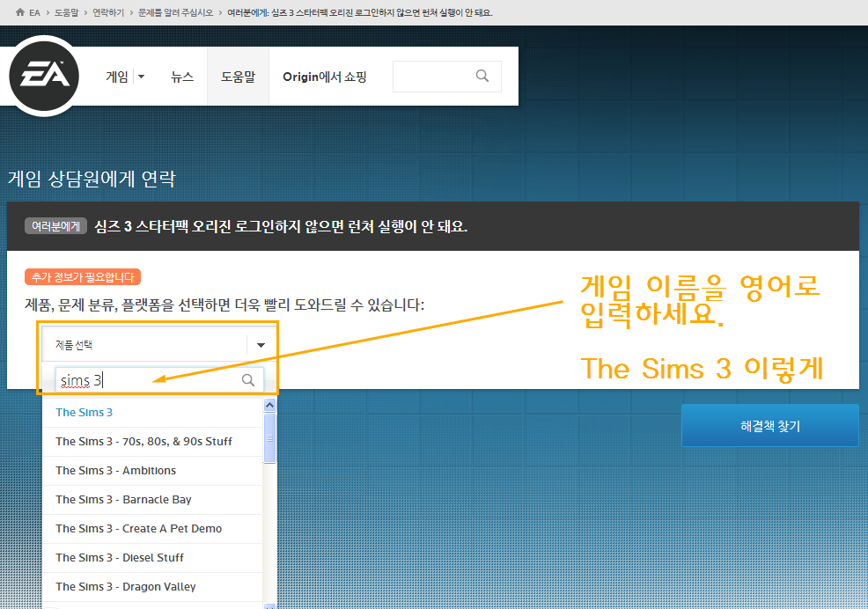Open the 게임 menu dropdown arrow

(141, 77)
